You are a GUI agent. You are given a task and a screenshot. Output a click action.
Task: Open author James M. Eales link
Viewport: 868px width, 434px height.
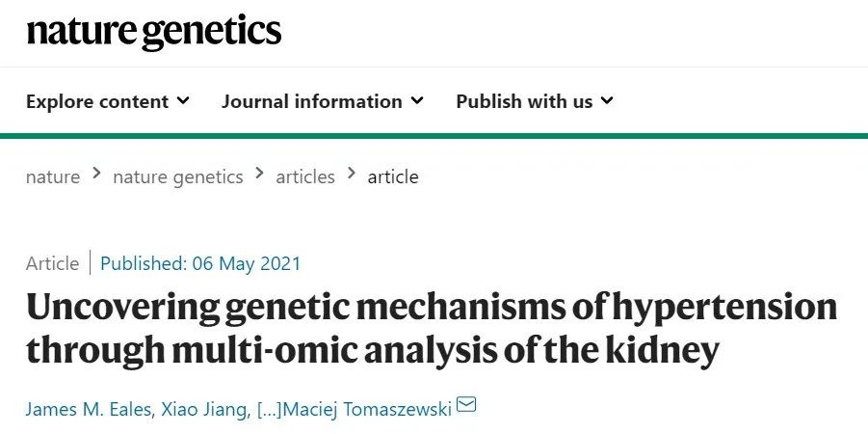click(89, 409)
